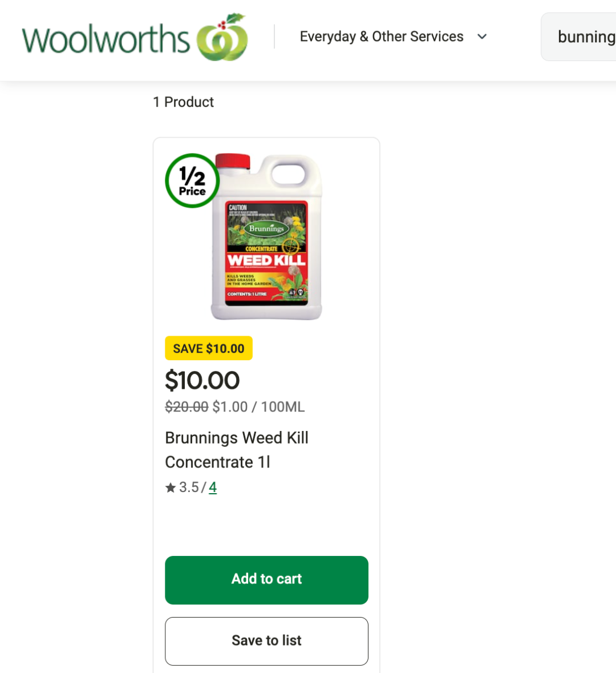Click the $1.00 / 100ML unit price
Screen dimensions: 616x673
[259, 406]
